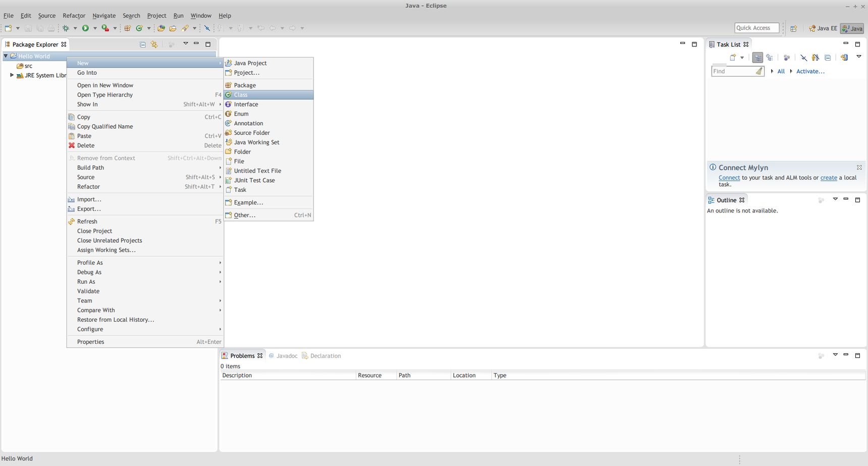
Task: Click the green Run button icon
Action: (85, 28)
